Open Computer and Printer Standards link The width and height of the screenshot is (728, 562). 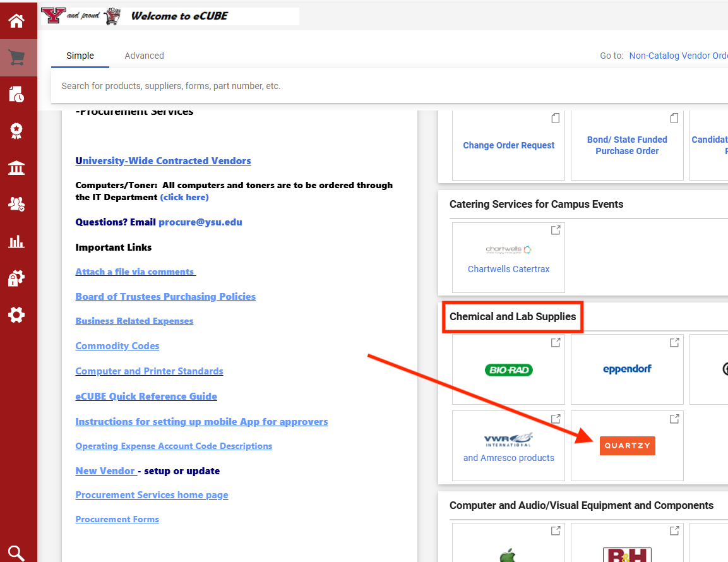(149, 371)
